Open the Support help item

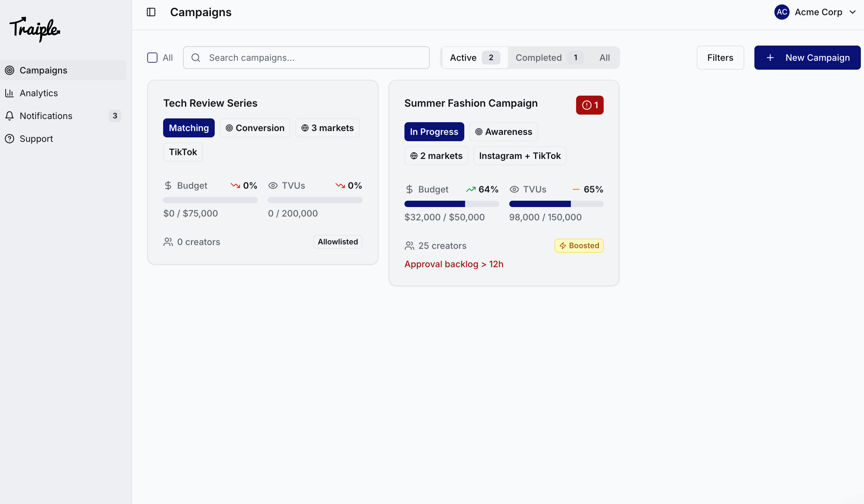(36, 139)
